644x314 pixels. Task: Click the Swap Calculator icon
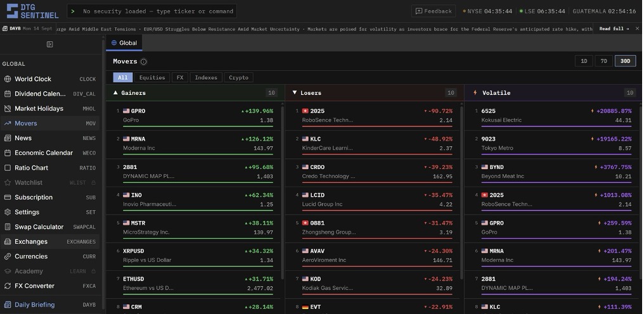pos(8,227)
